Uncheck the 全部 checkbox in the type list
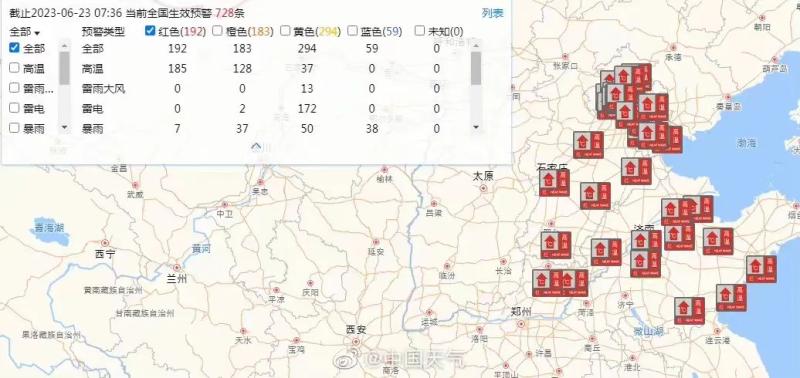The height and width of the screenshot is (378, 800). tap(14, 48)
